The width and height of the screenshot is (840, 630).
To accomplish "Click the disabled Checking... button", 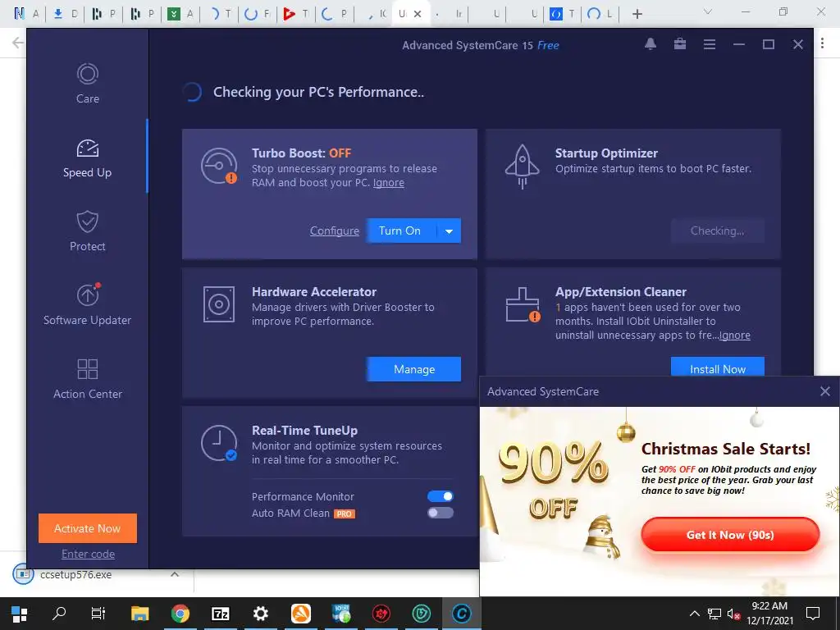I will point(717,231).
